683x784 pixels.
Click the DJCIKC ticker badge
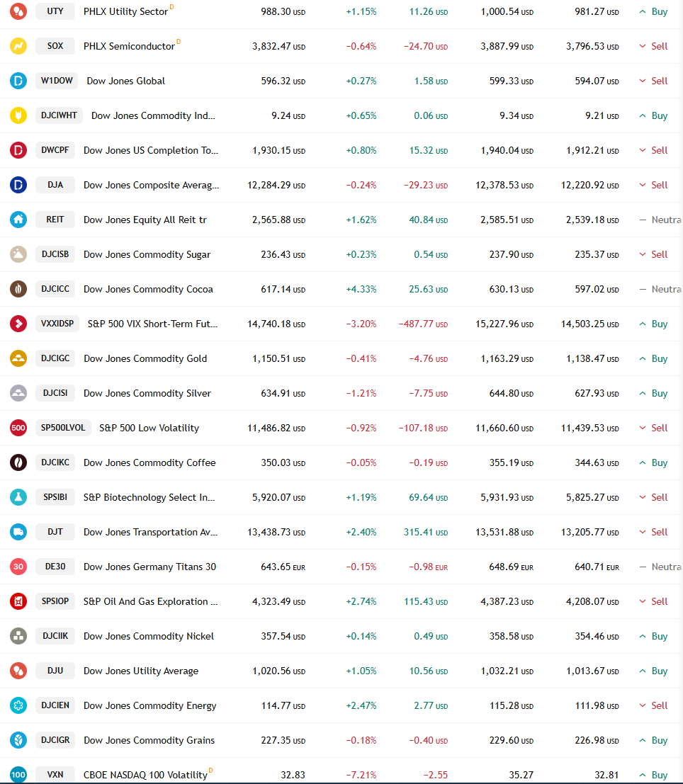point(55,462)
